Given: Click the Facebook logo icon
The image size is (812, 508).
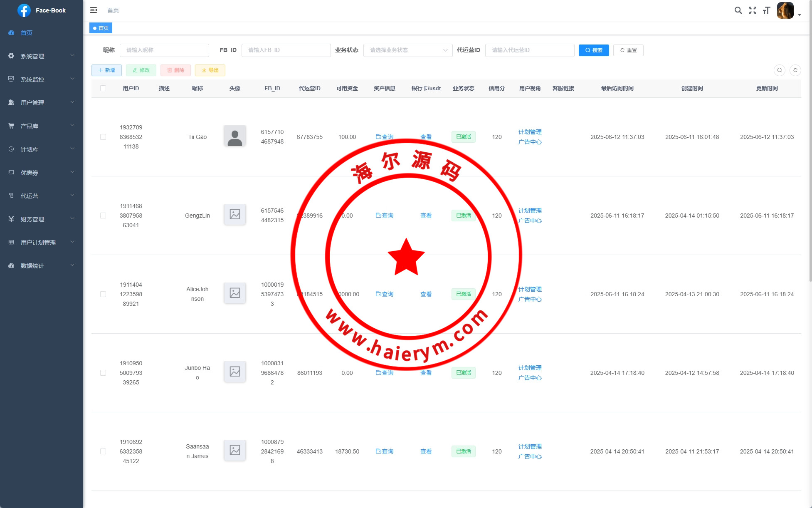Looking at the screenshot, I should point(24,10).
